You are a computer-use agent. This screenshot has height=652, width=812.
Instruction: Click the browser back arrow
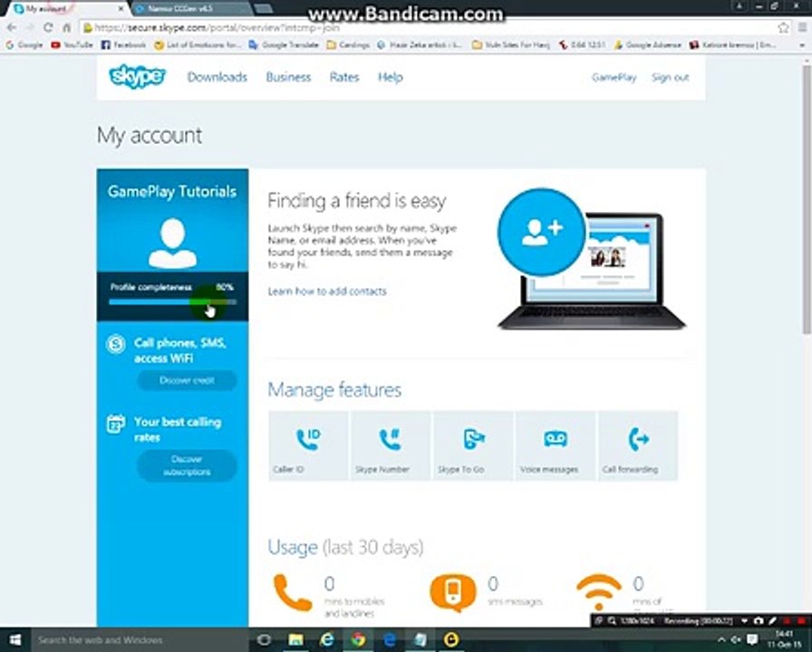[x=12, y=27]
